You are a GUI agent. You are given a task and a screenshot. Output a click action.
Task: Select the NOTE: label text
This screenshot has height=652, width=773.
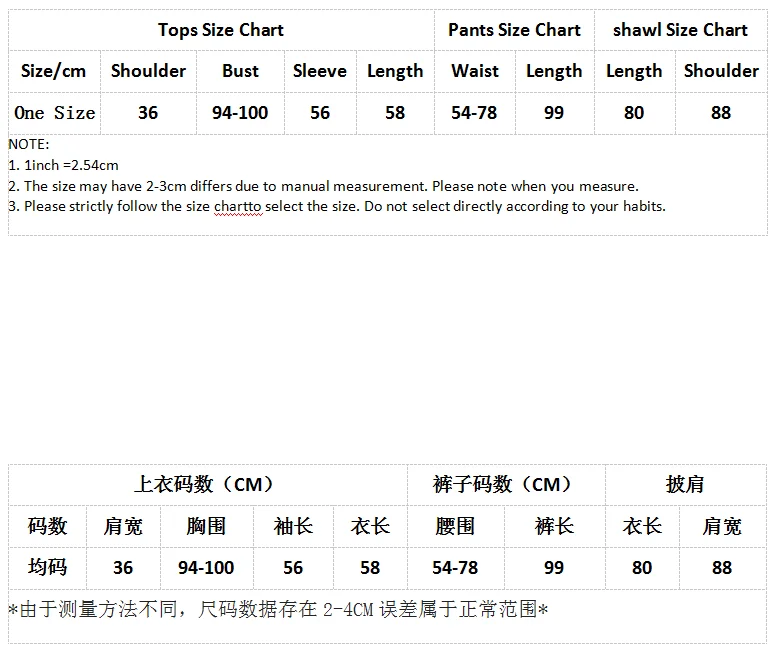28,144
